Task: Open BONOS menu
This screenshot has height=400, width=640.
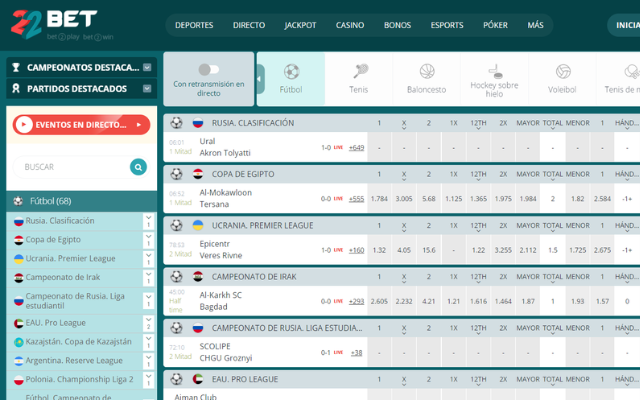Action: click(x=398, y=25)
